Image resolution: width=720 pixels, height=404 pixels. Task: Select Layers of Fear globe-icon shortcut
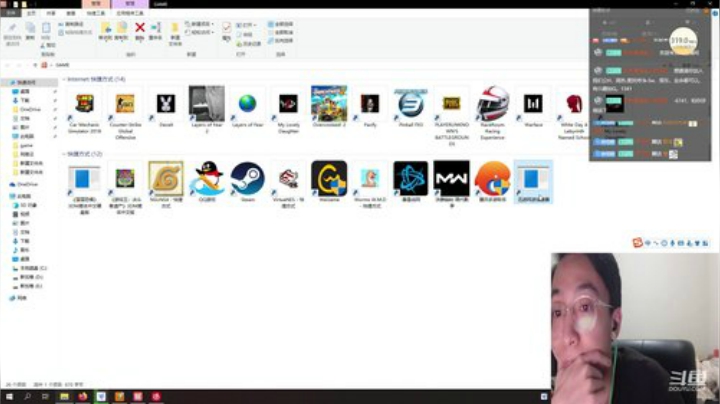pyautogui.click(x=248, y=107)
